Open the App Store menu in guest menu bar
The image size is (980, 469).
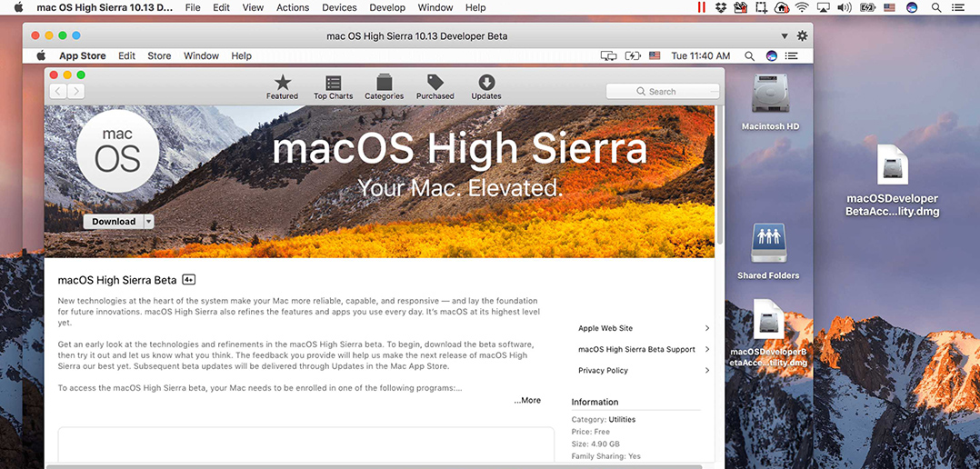(83, 55)
